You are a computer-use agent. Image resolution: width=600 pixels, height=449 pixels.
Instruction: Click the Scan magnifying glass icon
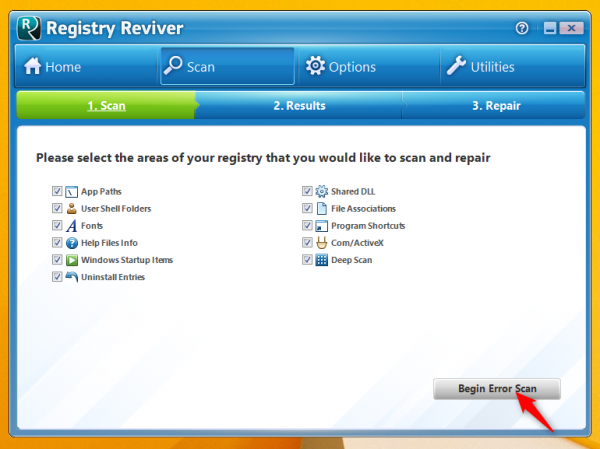pyautogui.click(x=173, y=65)
